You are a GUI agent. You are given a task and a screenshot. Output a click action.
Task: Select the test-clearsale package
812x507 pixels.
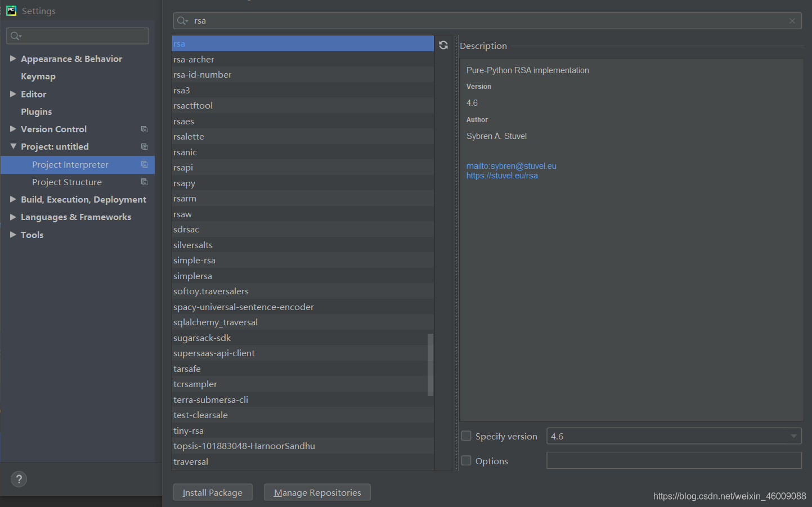point(303,415)
